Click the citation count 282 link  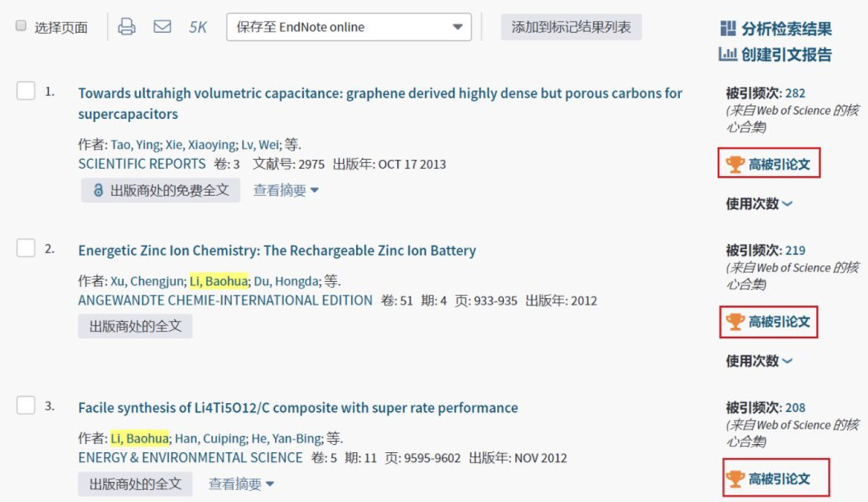pos(795,93)
